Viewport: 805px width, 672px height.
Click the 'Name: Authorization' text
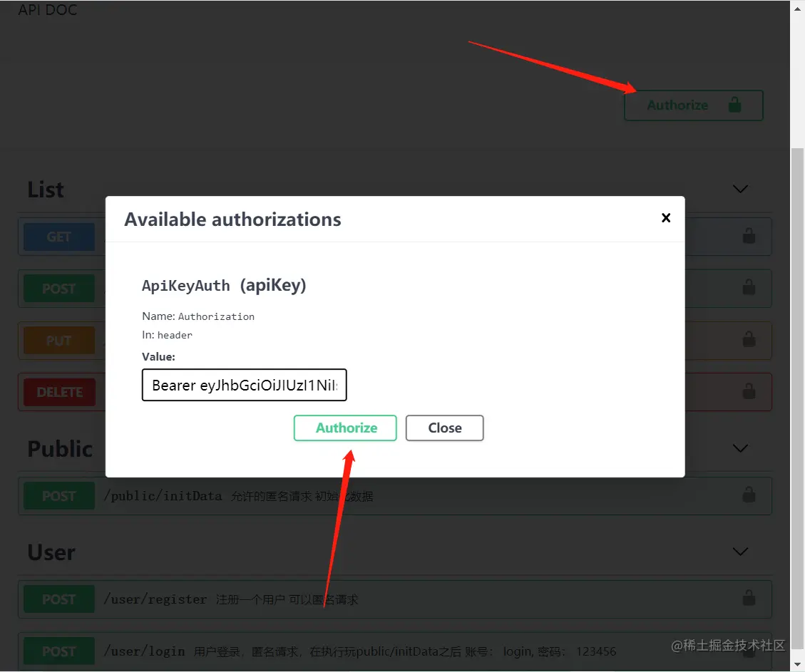198,316
